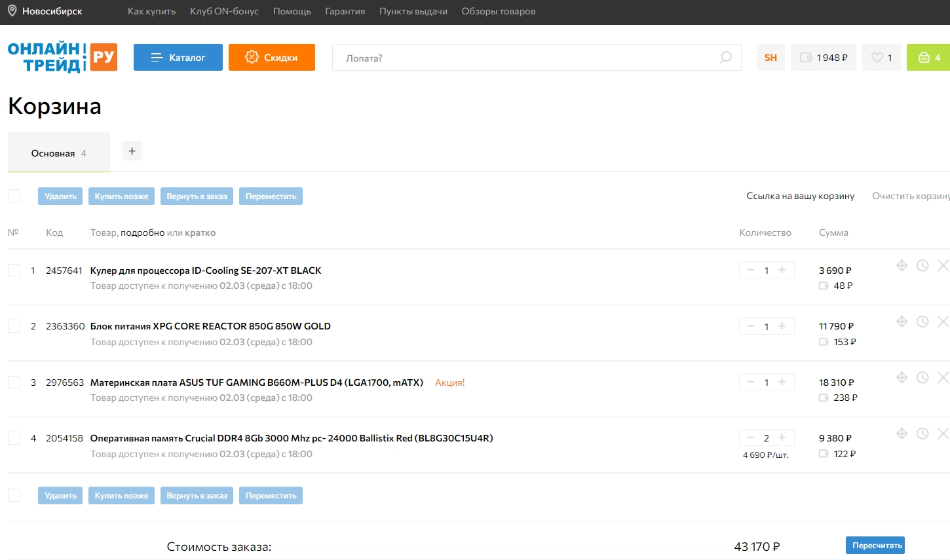Click the top Переместить button

coord(271,196)
